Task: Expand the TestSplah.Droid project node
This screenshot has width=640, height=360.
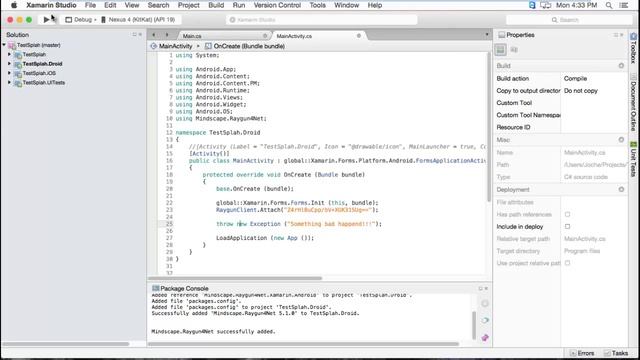Action: coord(9,64)
